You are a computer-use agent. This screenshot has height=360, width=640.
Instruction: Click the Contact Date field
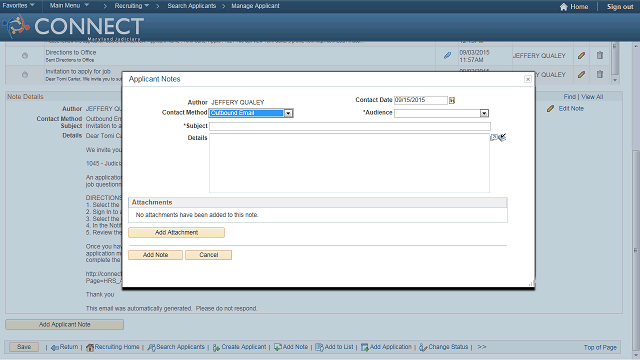pyautogui.click(x=421, y=100)
